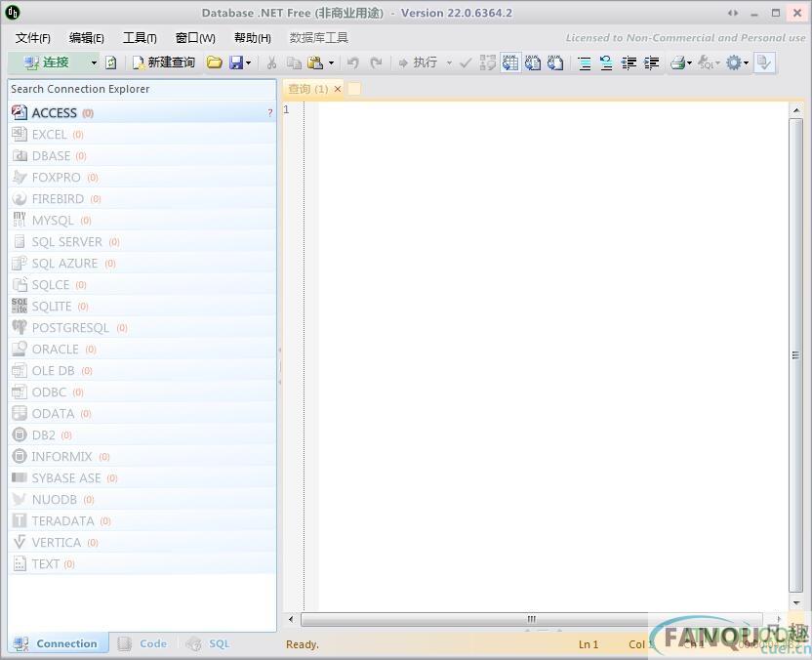Select the EXCEL connection group
Viewport: 812px width, 660px height.
(x=142, y=135)
